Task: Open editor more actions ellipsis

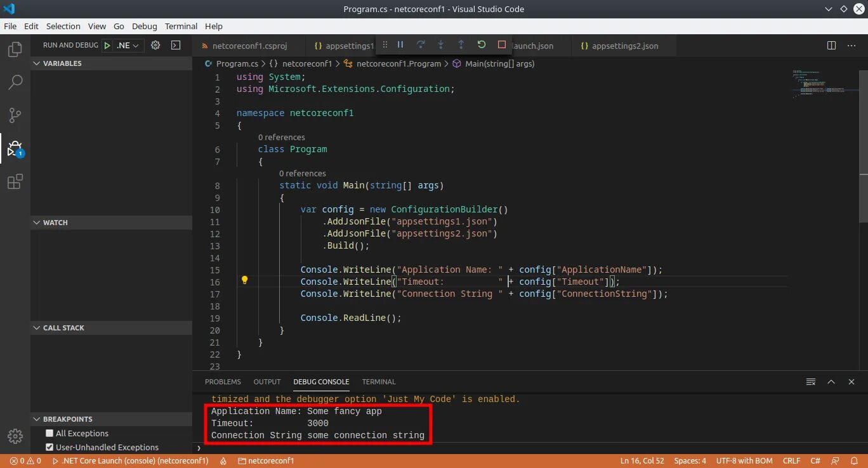Action: [852, 46]
